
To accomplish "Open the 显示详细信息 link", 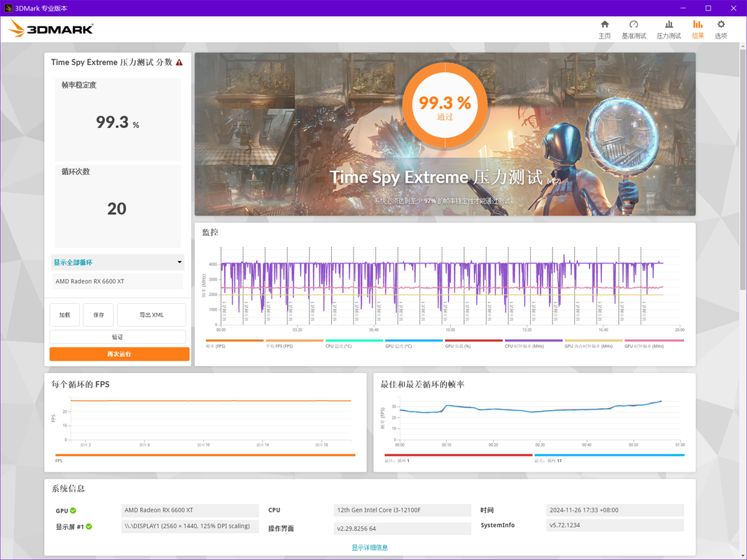I will click(x=370, y=547).
